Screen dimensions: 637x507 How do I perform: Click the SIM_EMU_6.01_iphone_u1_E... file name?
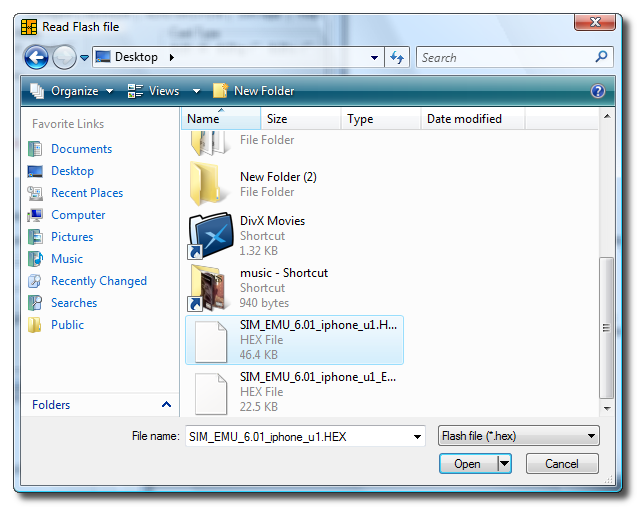coord(318,377)
